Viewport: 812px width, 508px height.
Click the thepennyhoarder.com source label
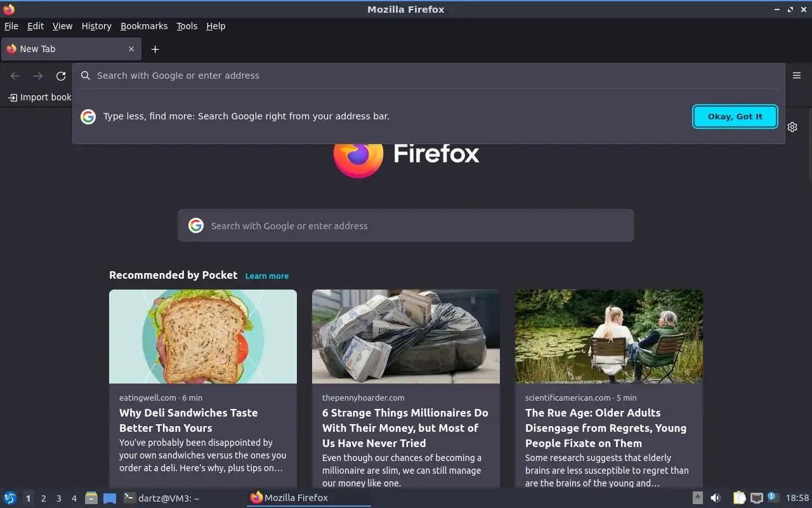[x=363, y=398]
